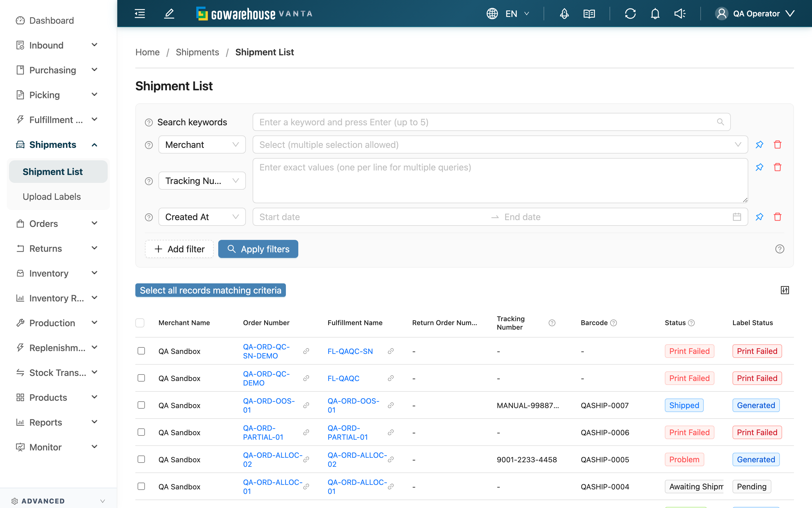Click Select all records matching criteria
The width and height of the screenshot is (812, 508).
[x=210, y=290]
